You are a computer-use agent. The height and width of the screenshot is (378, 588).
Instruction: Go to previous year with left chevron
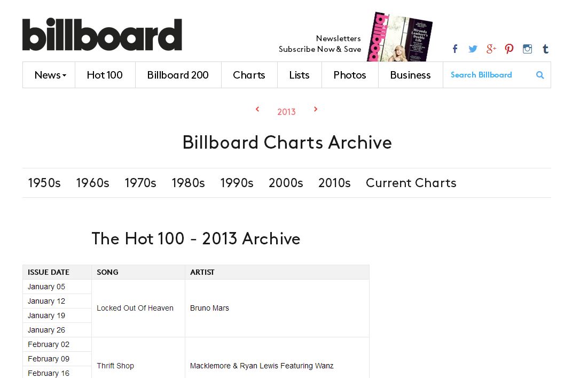coord(257,109)
